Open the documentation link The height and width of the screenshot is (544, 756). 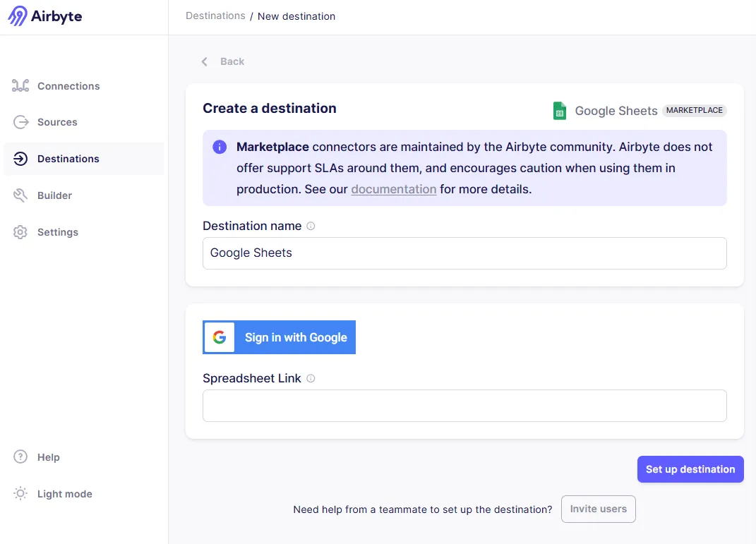click(x=393, y=189)
